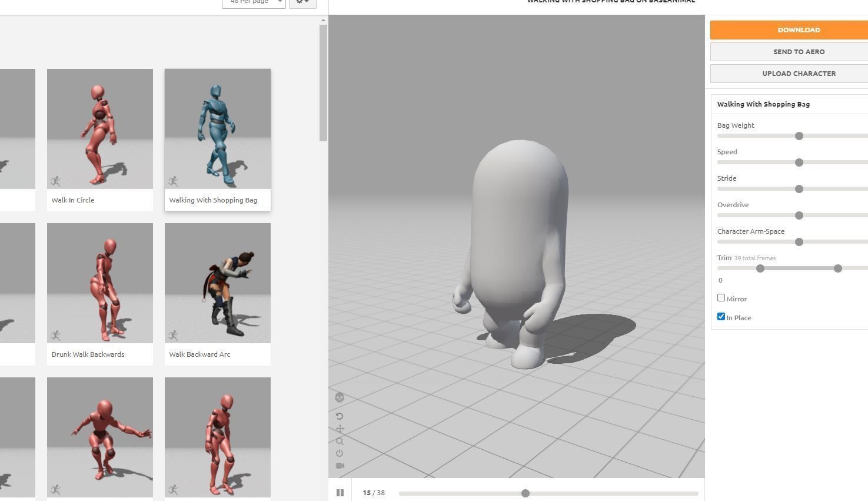
Task: Click the playback timeline scrubber knob
Action: 526,493
